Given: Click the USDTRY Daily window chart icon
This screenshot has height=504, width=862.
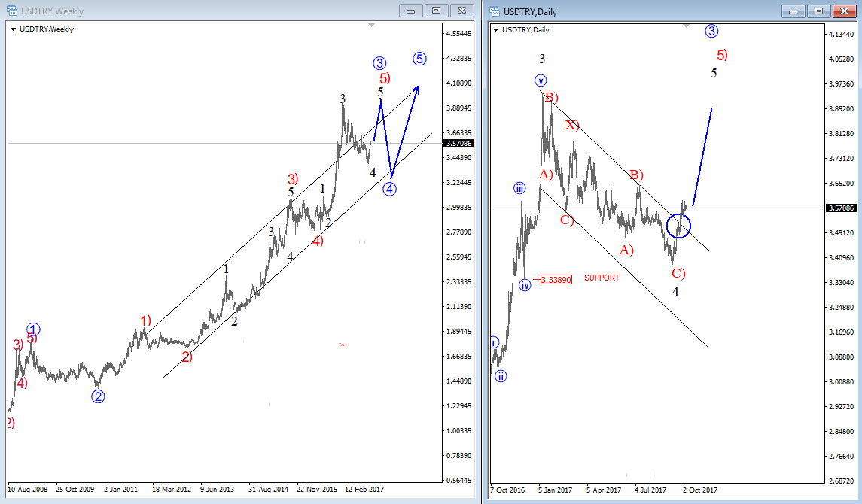Looking at the screenshot, I should point(495,11).
